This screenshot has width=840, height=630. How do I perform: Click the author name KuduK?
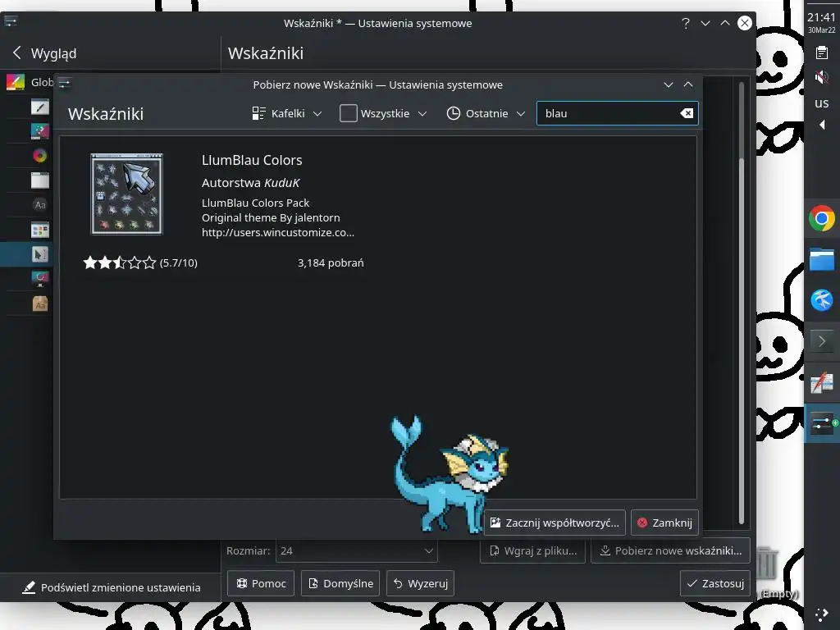pyautogui.click(x=282, y=183)
